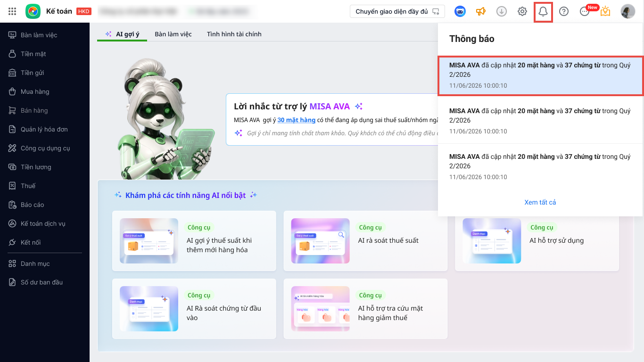Open the announcements megaphone icon
This screenshot has width=644, height=362.
[481, 11]
